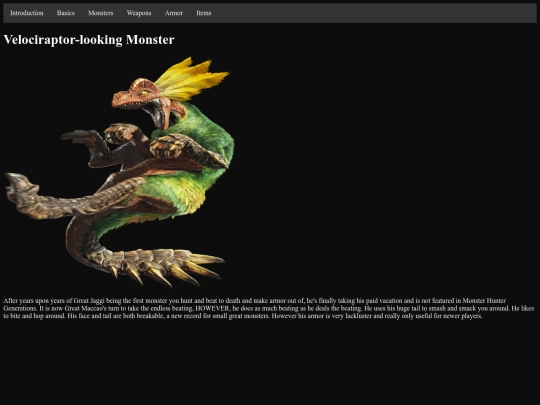Click the paragraph text starting 'After years upon years'

click(x=269, y=308)
